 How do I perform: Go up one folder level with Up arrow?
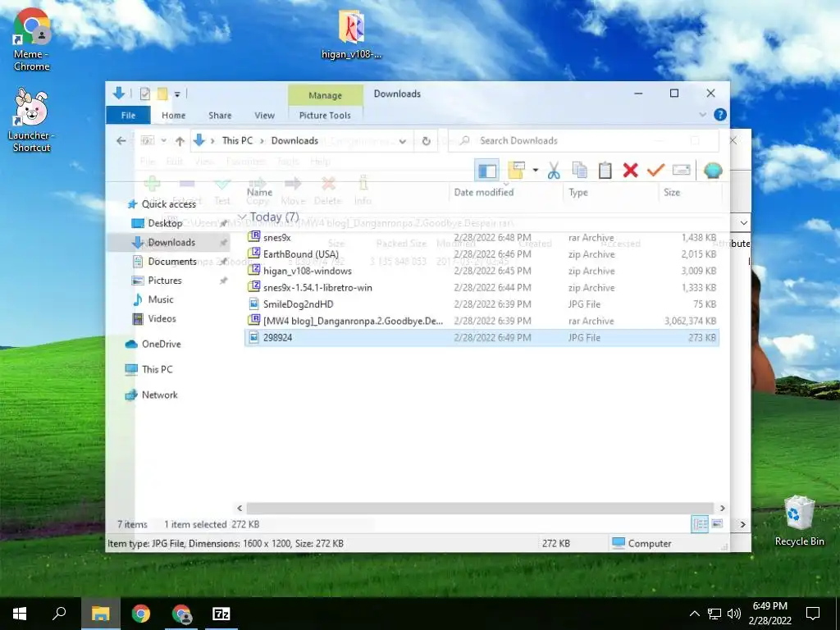[x=180, y=141]
